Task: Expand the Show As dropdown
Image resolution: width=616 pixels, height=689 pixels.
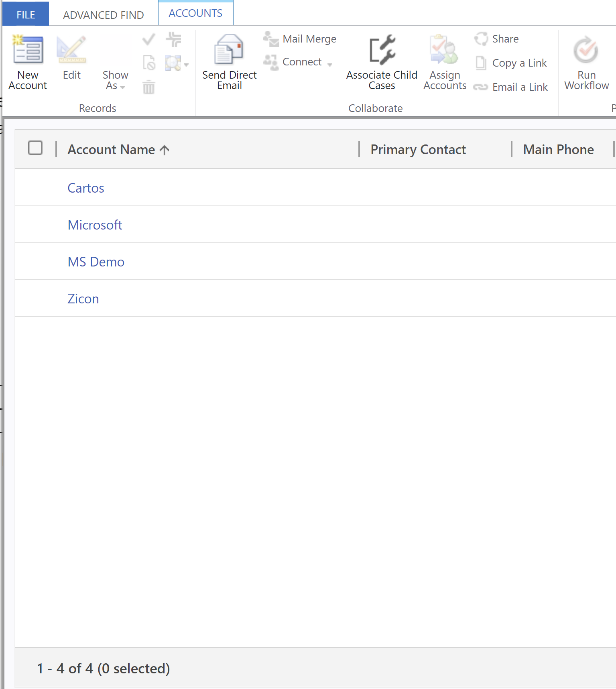Action: [x=115, y=80]
